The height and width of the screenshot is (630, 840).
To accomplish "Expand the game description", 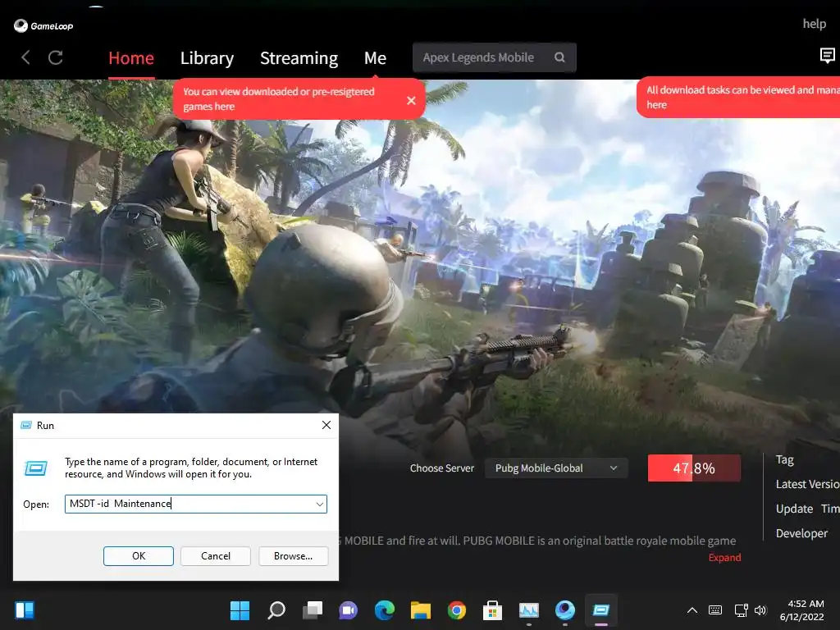I will (724, 558).
